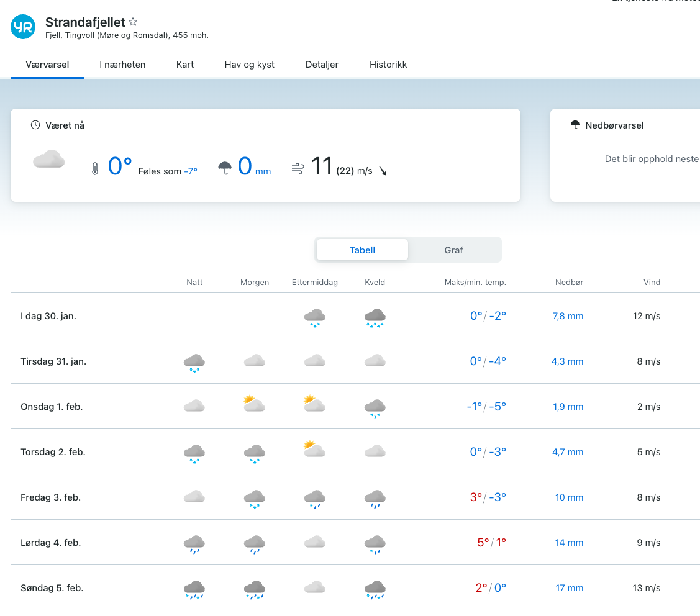The height and width of the screenshot is (616, 700).
Task: Open the Hav og kyst tab
Action: [249, 64]
